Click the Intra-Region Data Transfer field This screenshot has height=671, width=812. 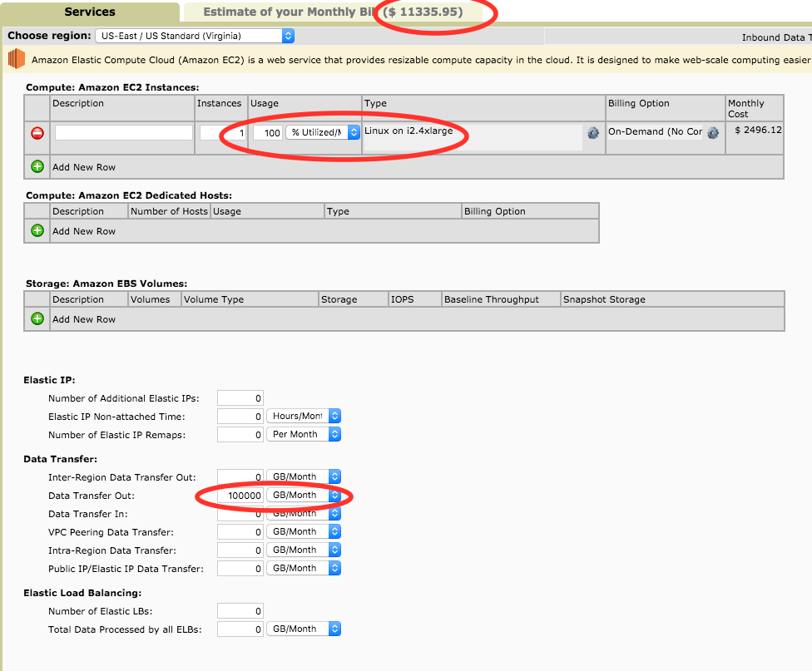240,550
